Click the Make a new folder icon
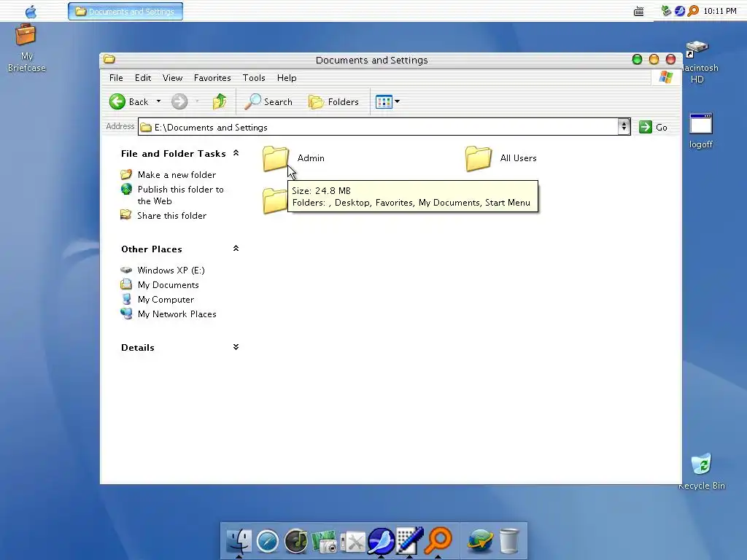Viewport: 747px width, 560px height. coord(125,175)
